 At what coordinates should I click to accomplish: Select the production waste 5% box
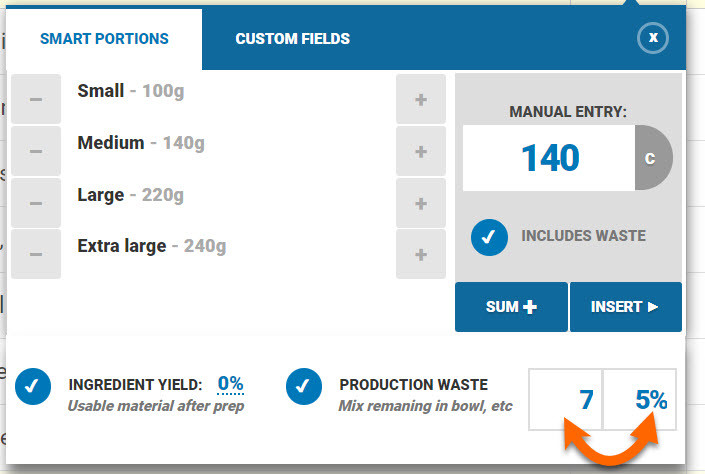[x=640, y=399]
